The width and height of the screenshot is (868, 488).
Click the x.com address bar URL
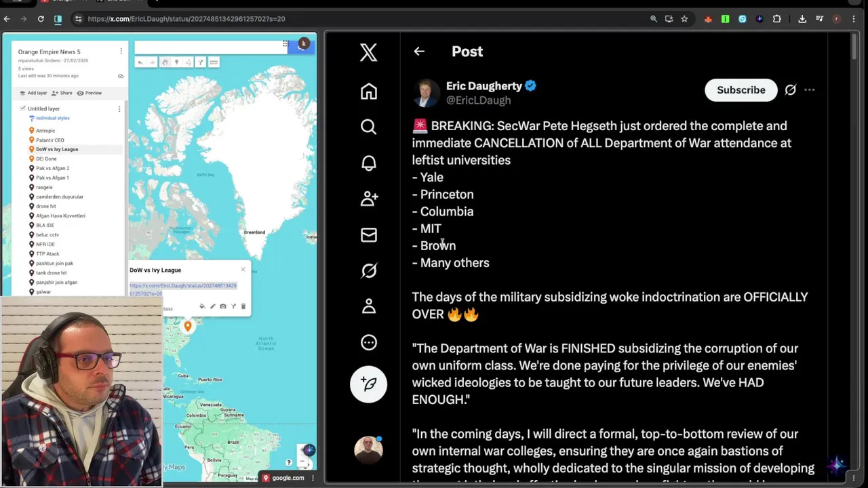(186, 19)
